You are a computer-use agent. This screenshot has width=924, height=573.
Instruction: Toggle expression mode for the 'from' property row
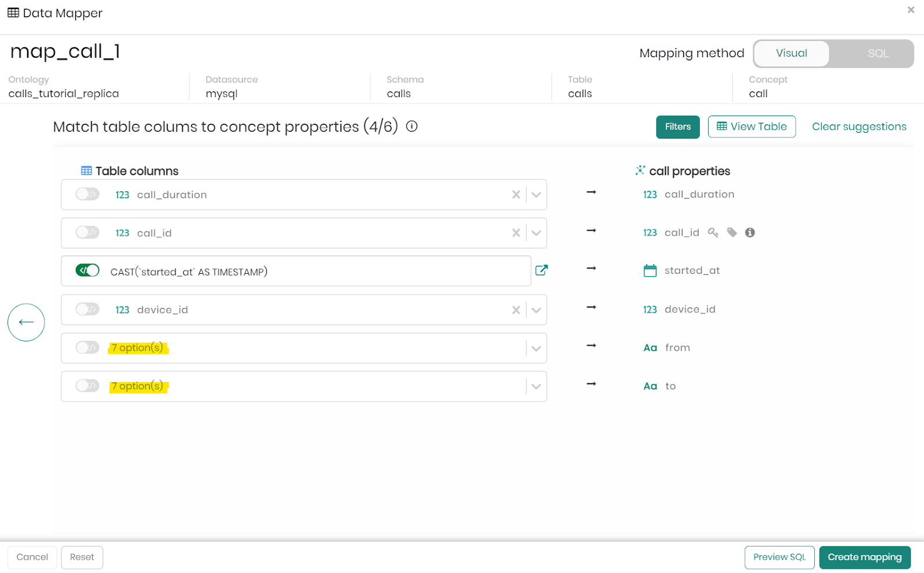coord(87,347)
